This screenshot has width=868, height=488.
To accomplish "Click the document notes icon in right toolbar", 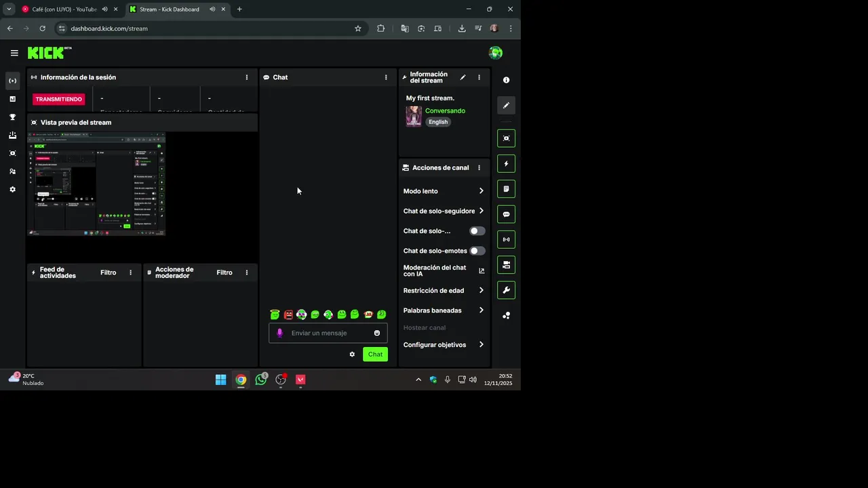I will point(506,189).
